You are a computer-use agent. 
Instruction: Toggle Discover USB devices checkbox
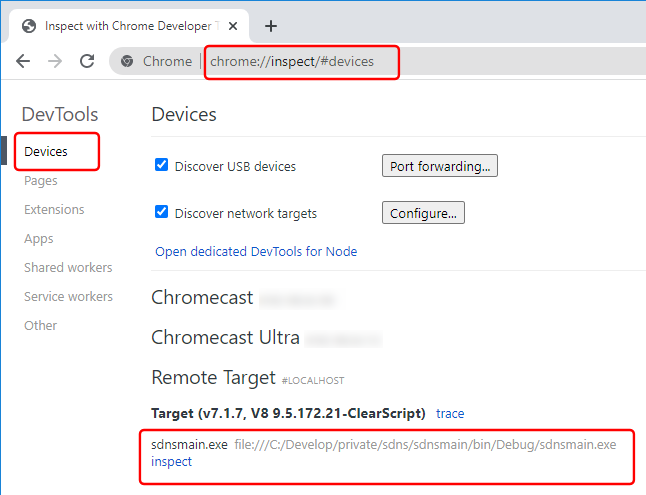[x=162, y=165]
